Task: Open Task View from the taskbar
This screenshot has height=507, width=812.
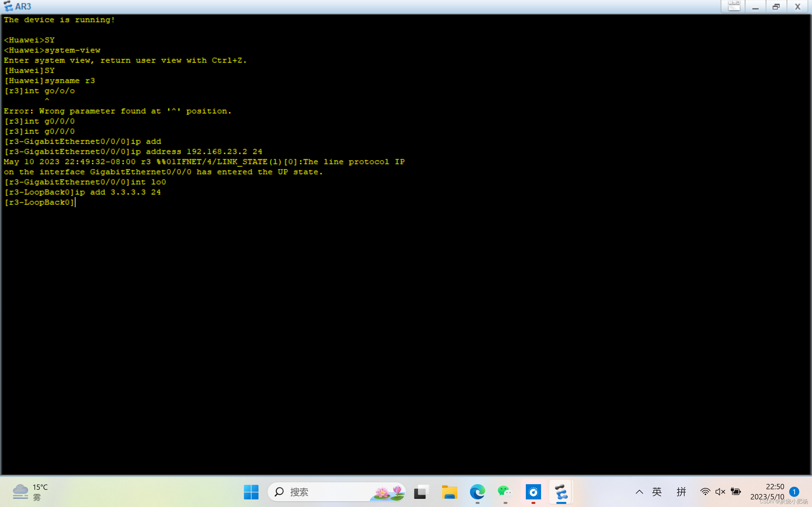Action: 422,492
